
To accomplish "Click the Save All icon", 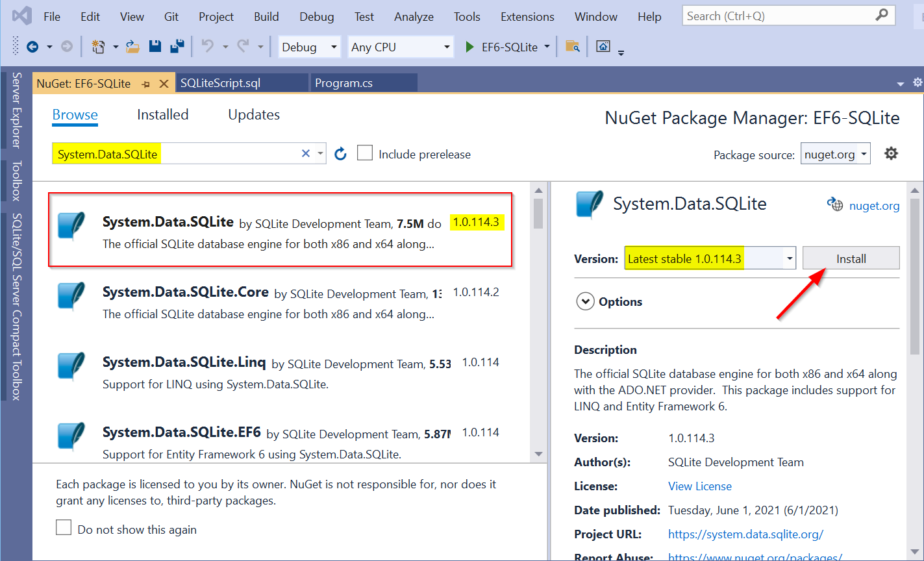I will pos(173,46).
